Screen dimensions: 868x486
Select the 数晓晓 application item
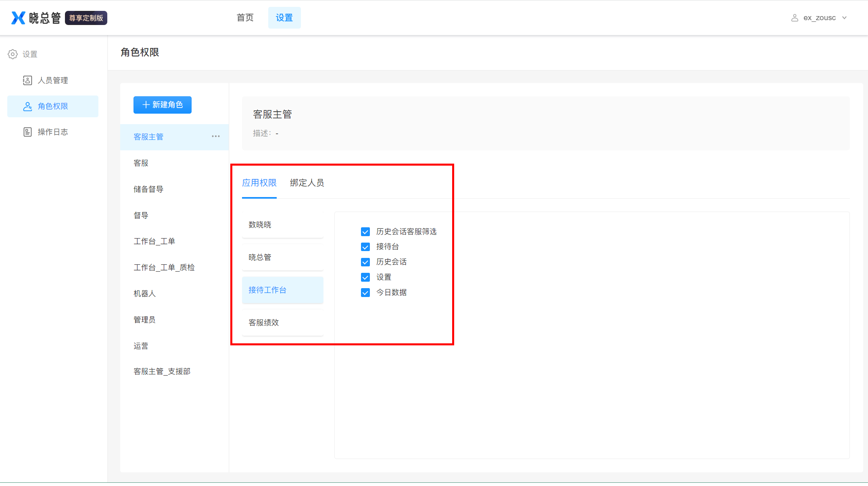282,224
